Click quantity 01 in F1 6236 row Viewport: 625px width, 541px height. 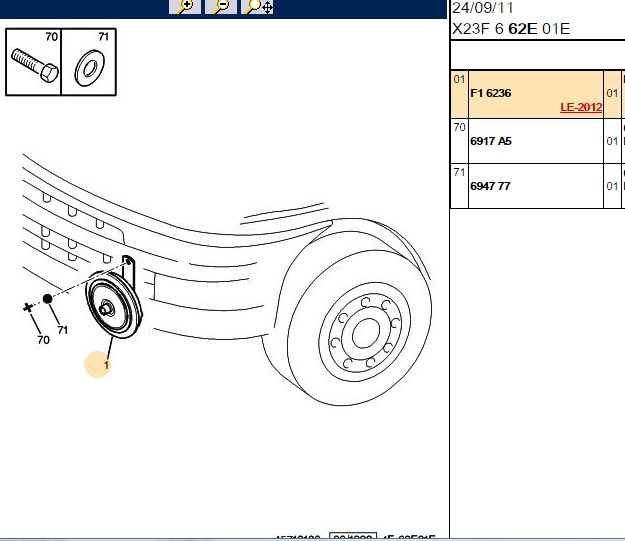(x=612, y=93)
